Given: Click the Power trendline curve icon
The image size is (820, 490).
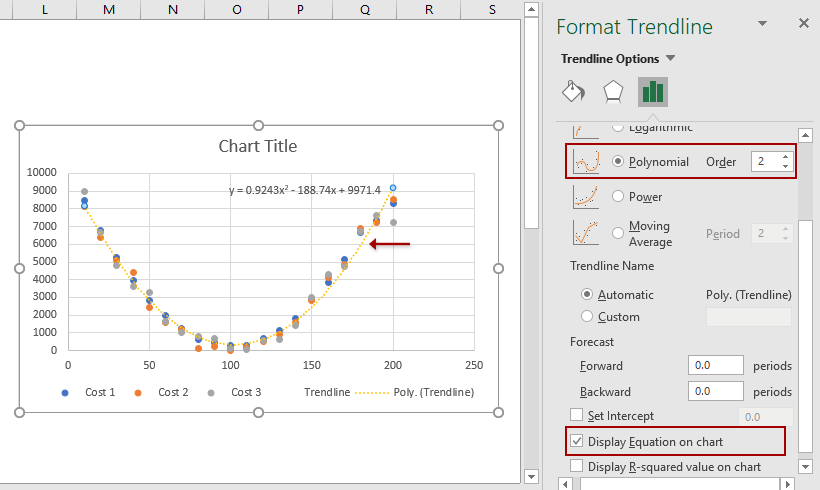Looking at the screenshot, I should [x=586, y=197].
